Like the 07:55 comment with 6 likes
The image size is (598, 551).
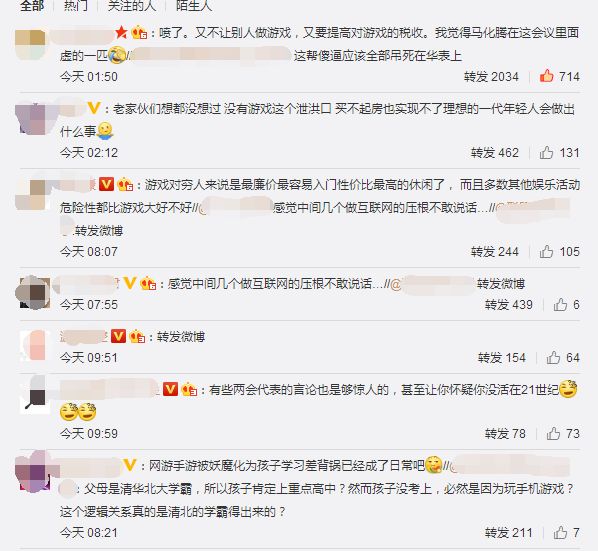[x=560, y=305]
